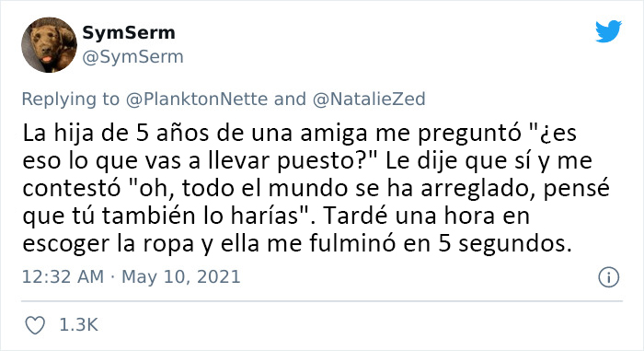Click the phrase 'Tardé una hora en'
Image resolution: width=644 pixels, height=351 pixels.
[427, 216]
